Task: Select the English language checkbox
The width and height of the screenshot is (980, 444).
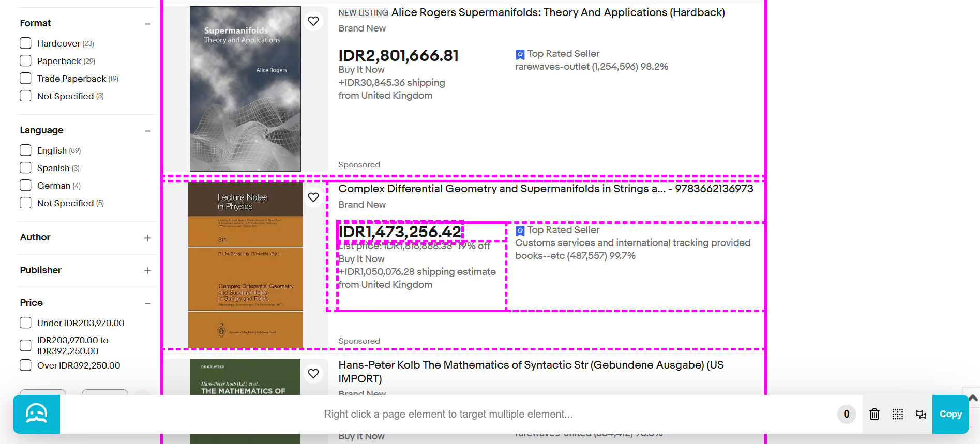Action: (x=25, y=150)
